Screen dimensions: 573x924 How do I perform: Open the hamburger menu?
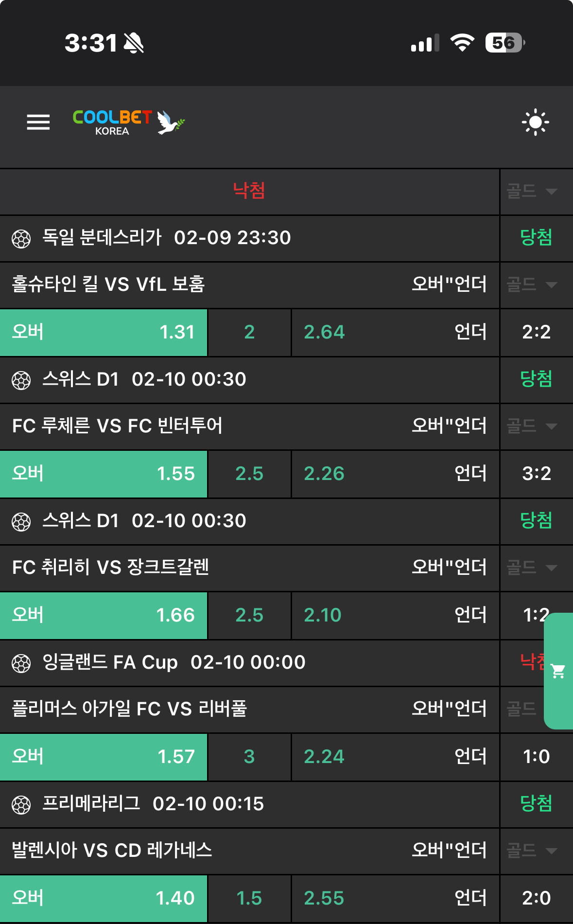pyautogui.click(x=38, y=122)
